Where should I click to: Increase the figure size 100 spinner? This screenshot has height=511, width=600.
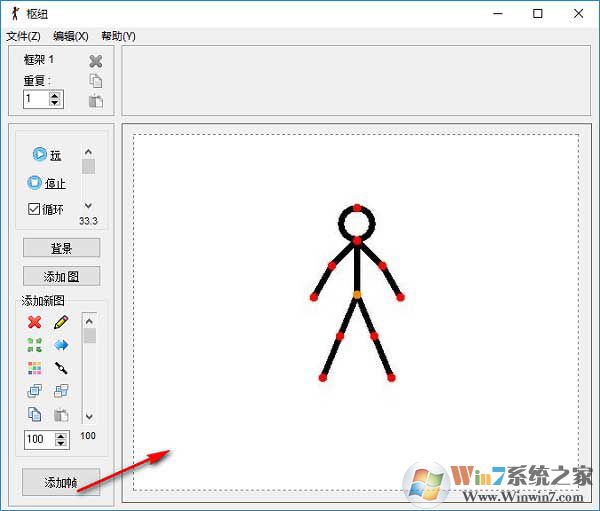tap(61, 436)
